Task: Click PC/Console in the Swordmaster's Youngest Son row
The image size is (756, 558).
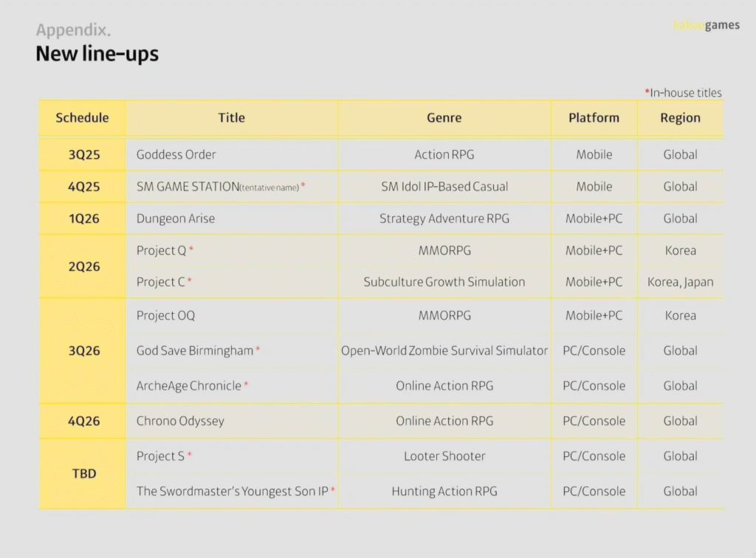Action: [594, 492]
